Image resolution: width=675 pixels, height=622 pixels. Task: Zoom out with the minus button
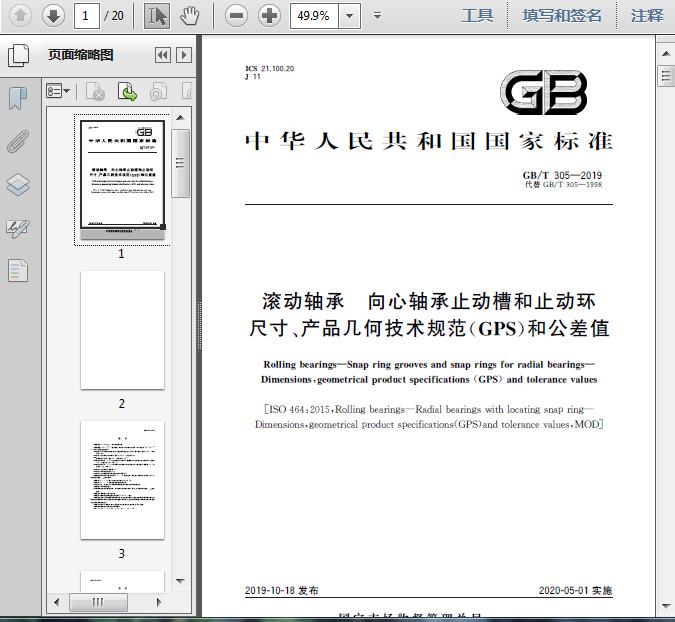[236, 16]
